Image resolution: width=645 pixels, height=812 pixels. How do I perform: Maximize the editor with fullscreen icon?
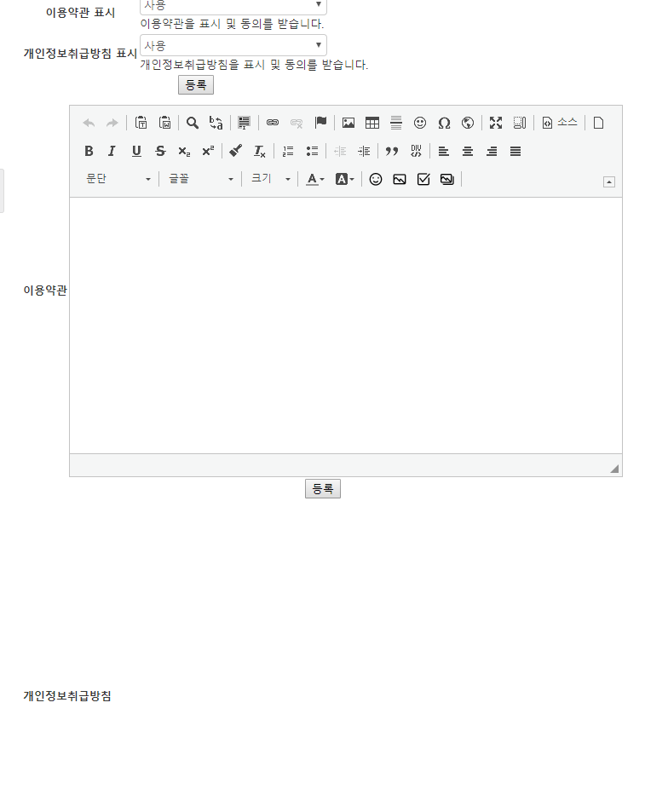coord(496,123)
